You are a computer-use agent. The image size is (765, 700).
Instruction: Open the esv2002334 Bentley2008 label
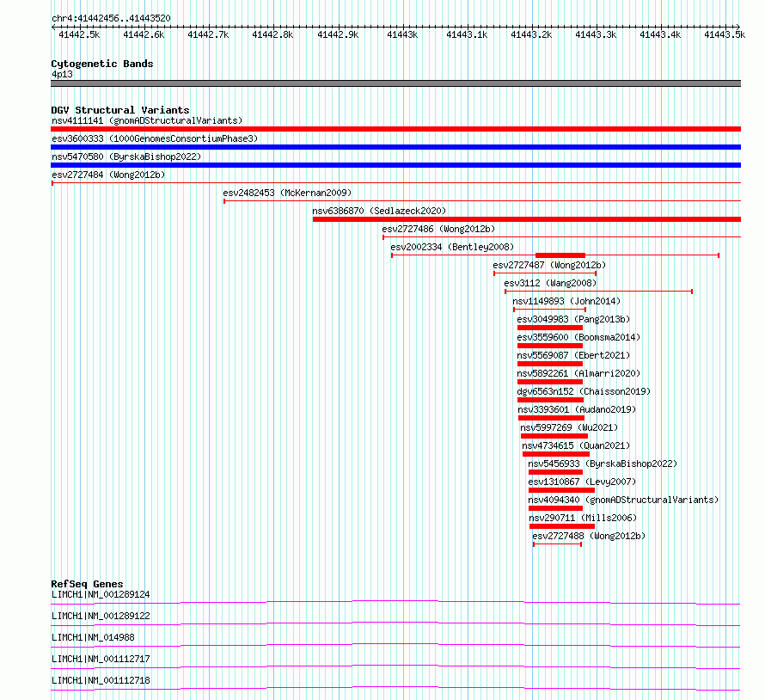(x=452, y=247)
